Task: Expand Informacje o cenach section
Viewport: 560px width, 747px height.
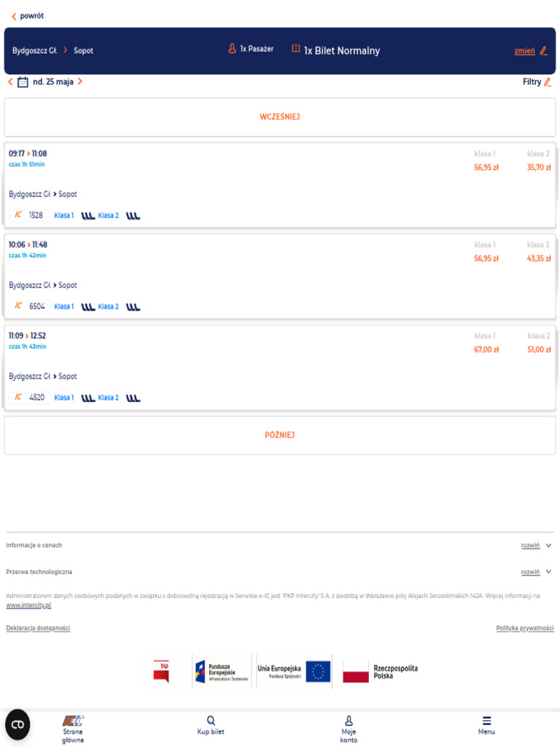Action: [536, 545]
